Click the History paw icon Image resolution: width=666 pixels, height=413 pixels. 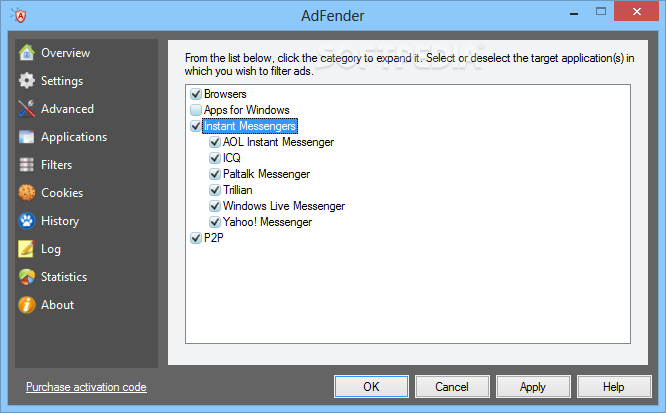click(27, 221)
